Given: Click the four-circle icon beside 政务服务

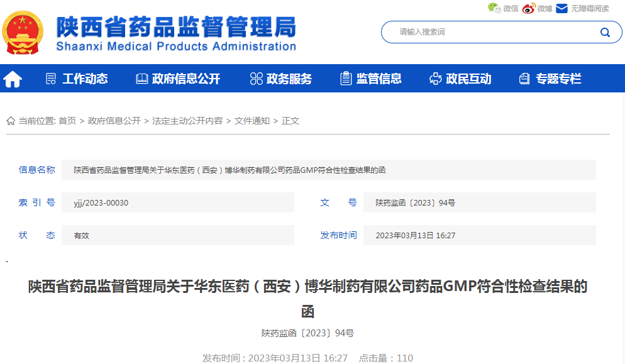Looking at the screenshot, I should [x=257, y=79].
